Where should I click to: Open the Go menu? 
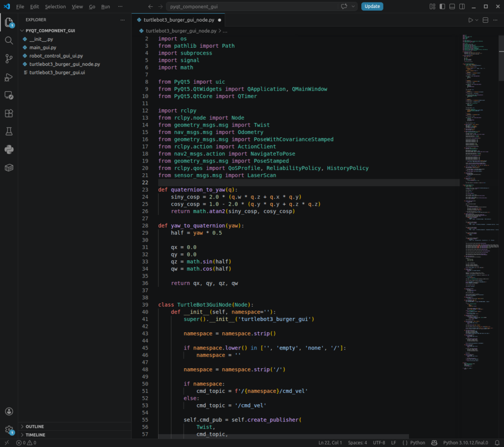point(92,6)
